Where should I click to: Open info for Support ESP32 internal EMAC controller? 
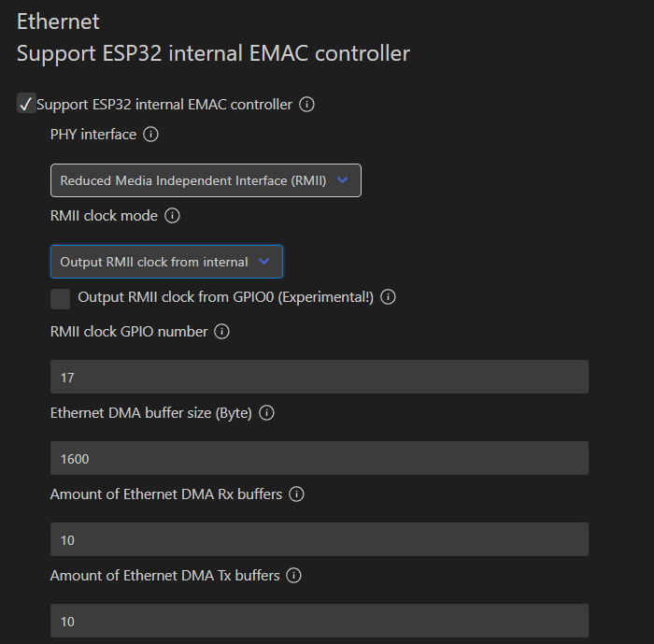click(306, 105)
